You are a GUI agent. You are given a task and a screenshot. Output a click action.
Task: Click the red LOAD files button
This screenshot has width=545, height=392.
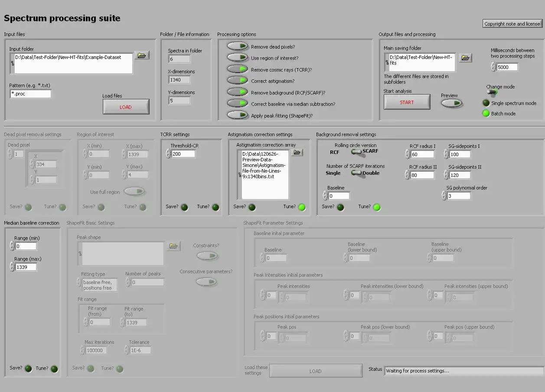tap(126, 107)
